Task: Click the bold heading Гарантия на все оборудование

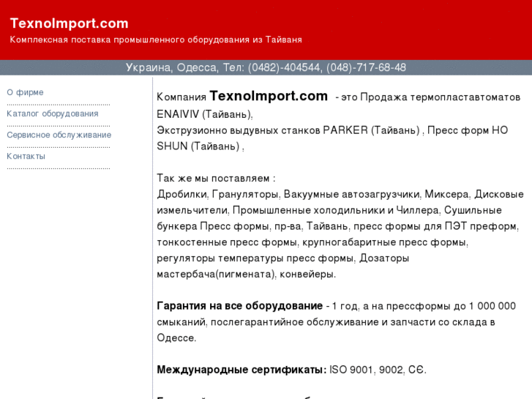Action: [x=239, y=306]
